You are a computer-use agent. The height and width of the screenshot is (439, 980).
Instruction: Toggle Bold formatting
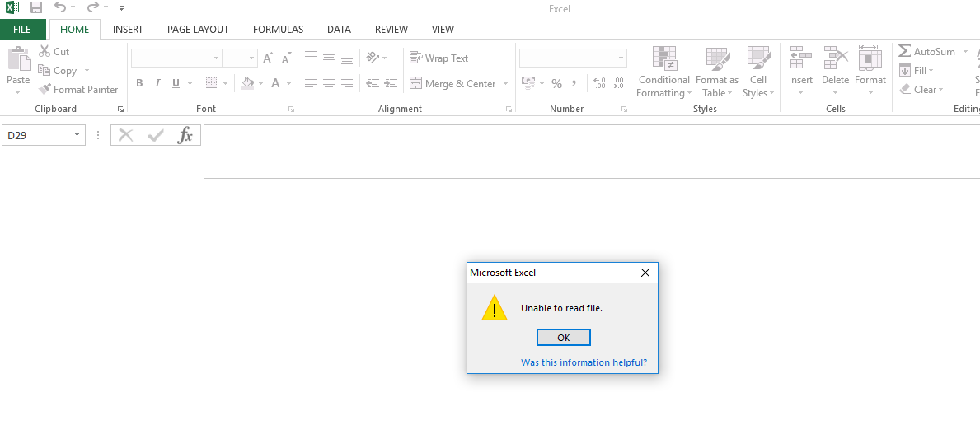[x=139, y=83]
